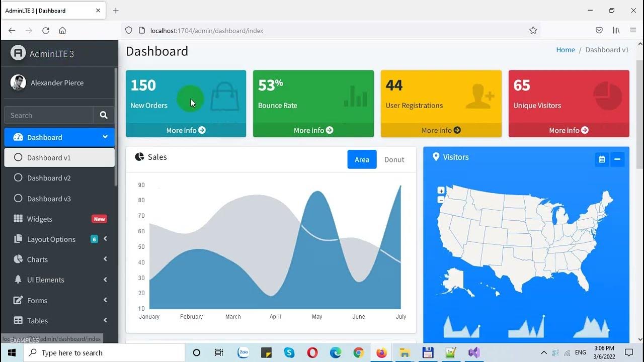
Task: Switch Sales chart to Donut tab
Action: (x=394, y=159)
